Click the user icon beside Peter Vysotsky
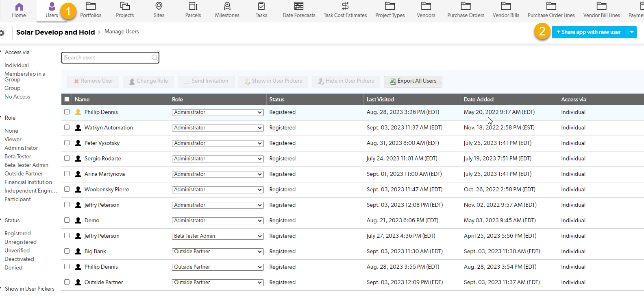644x298 pixels. click(78, 143)
